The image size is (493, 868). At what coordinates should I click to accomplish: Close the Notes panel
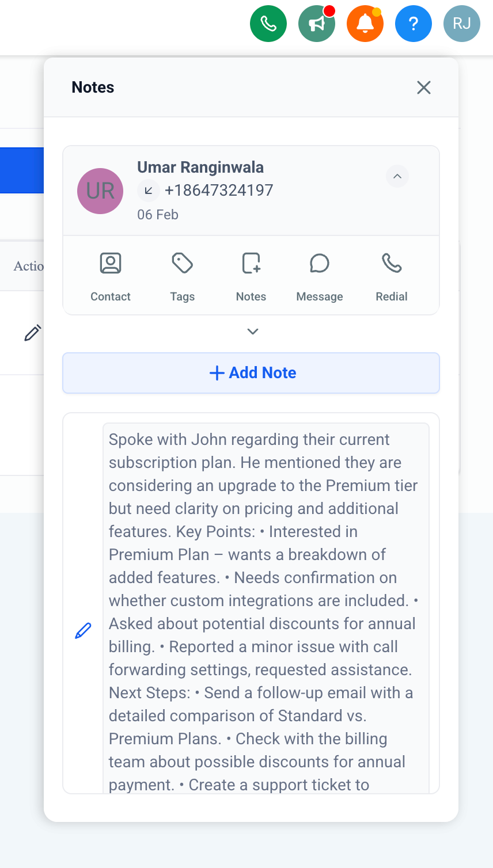(424, 87)
